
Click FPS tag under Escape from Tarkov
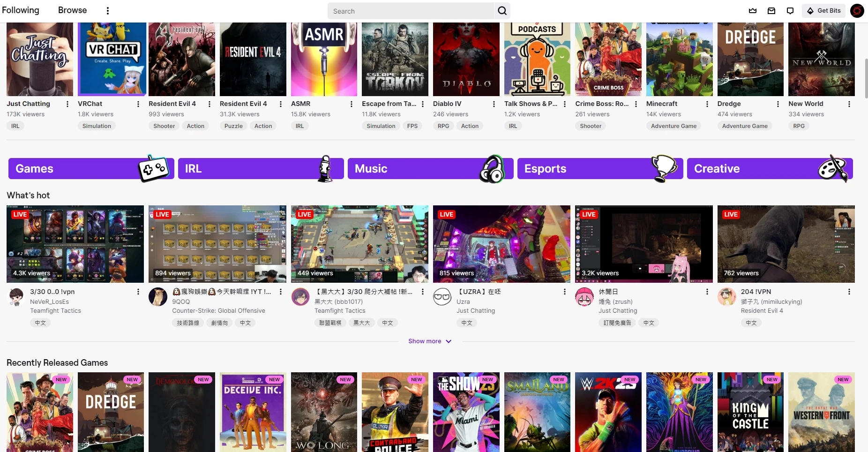point(412,126)
